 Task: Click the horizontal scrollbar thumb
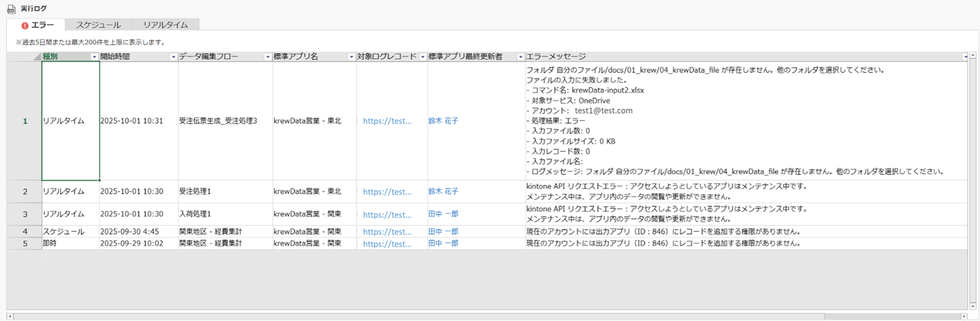pyautogui.click(x=417, y=316)
